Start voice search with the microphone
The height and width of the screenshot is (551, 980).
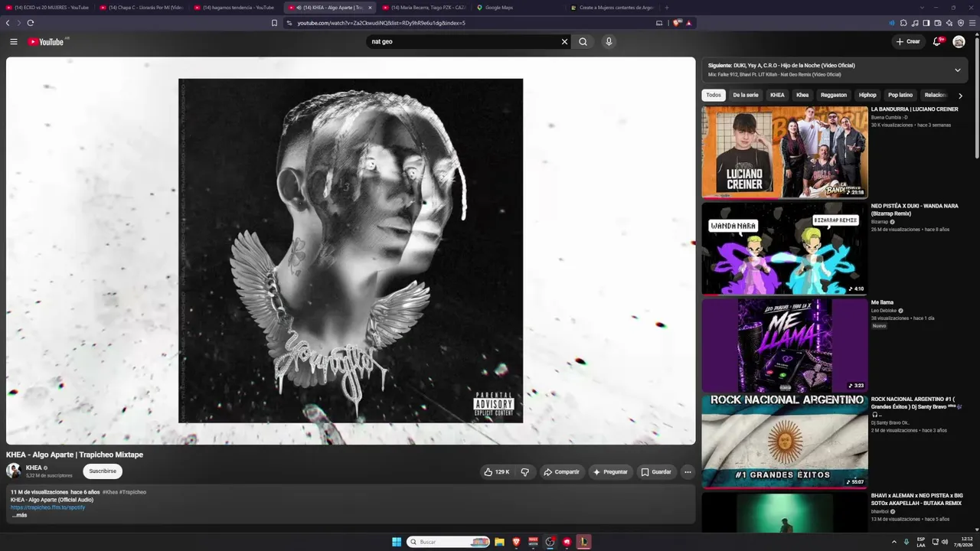click(609, 41)
